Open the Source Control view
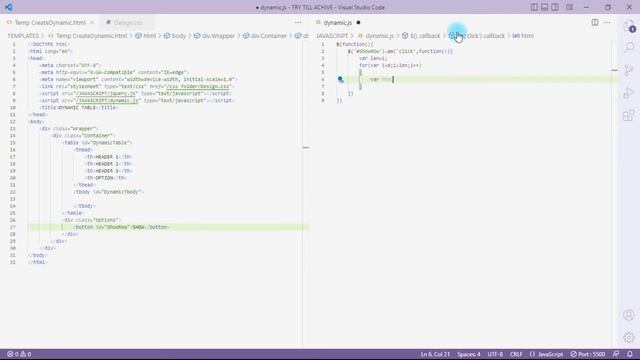Image resolution: width=640 pixels, height=360 pixels. 629,70
